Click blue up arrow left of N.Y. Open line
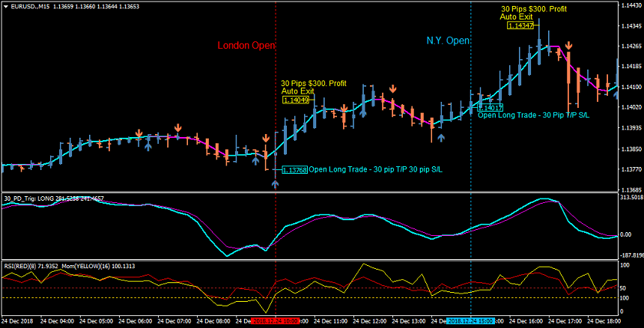This screenshot has width=644, height=328. (441, 137)
